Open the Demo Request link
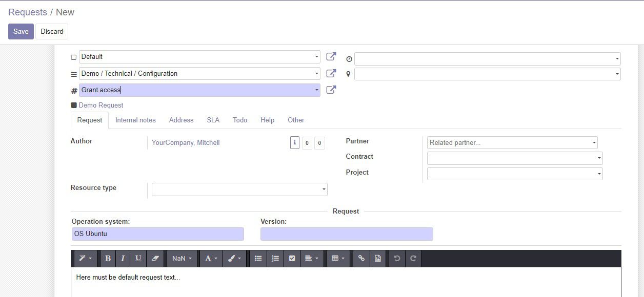Viewport: 644px width, 297px height. point(101,105)
